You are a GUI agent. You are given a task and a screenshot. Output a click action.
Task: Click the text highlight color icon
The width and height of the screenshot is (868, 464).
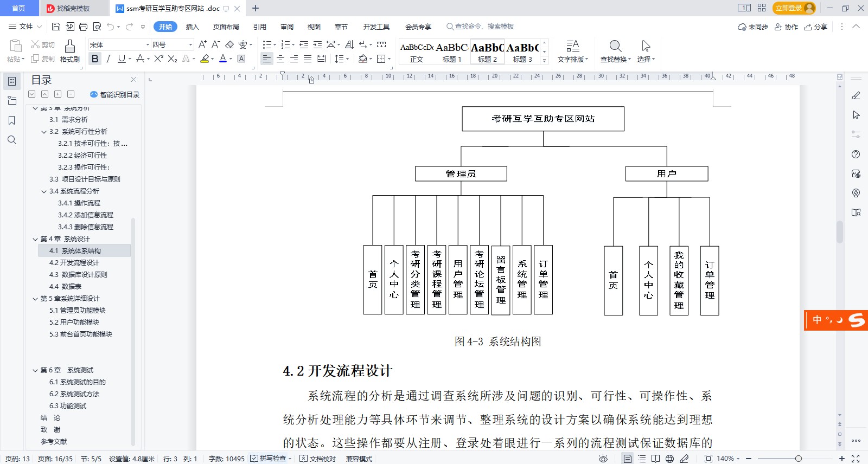[205, 59]
